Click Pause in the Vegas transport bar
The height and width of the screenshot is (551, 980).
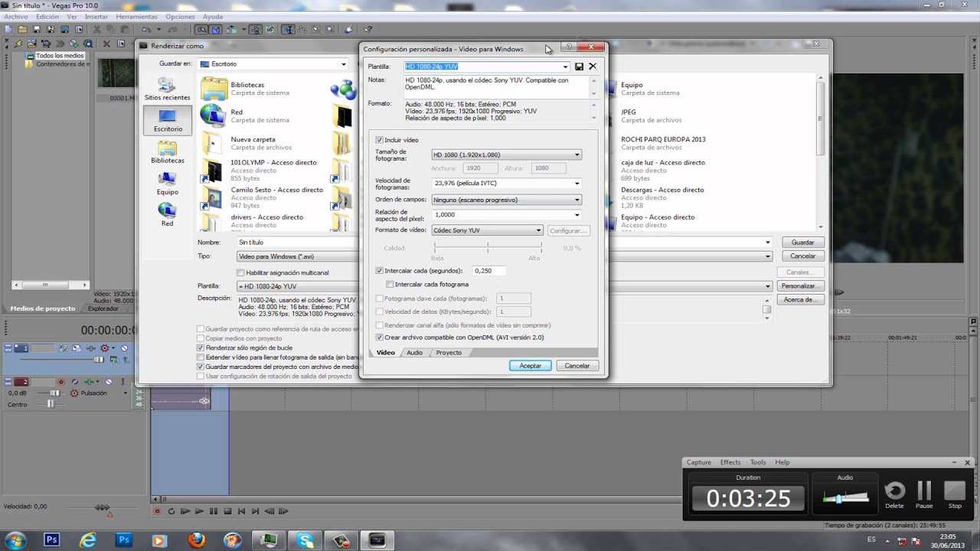(214, 511)
